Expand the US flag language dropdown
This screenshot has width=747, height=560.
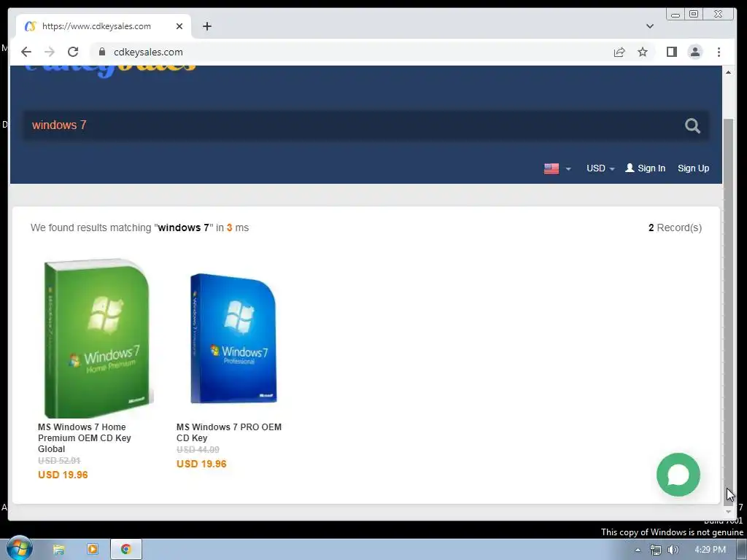[x=557, y=168]
